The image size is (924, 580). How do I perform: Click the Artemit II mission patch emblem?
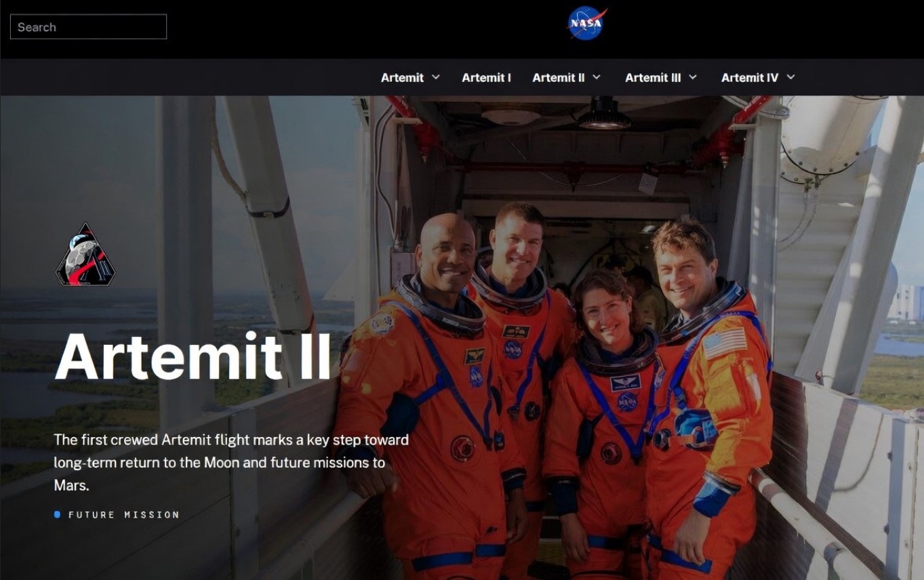[85, 255]
